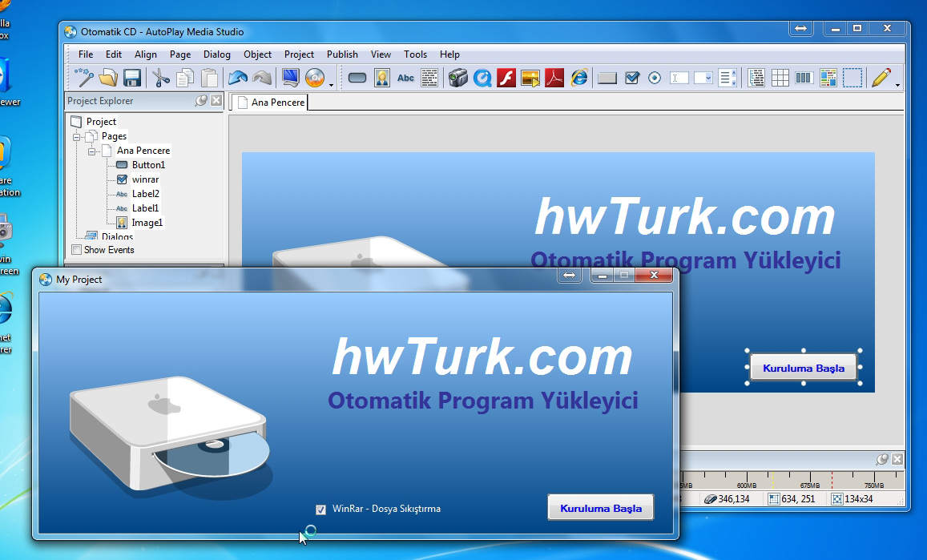
Task: Select Label2 in Project Explorer
Action: click(x=146, y=194)
